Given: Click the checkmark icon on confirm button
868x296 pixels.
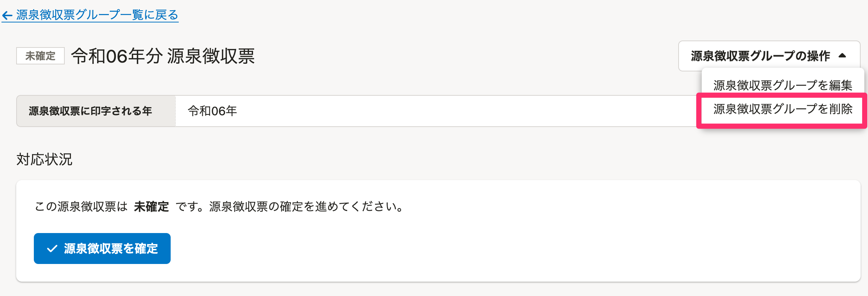Looking at the screenshot, I should (x=52, y=249).
